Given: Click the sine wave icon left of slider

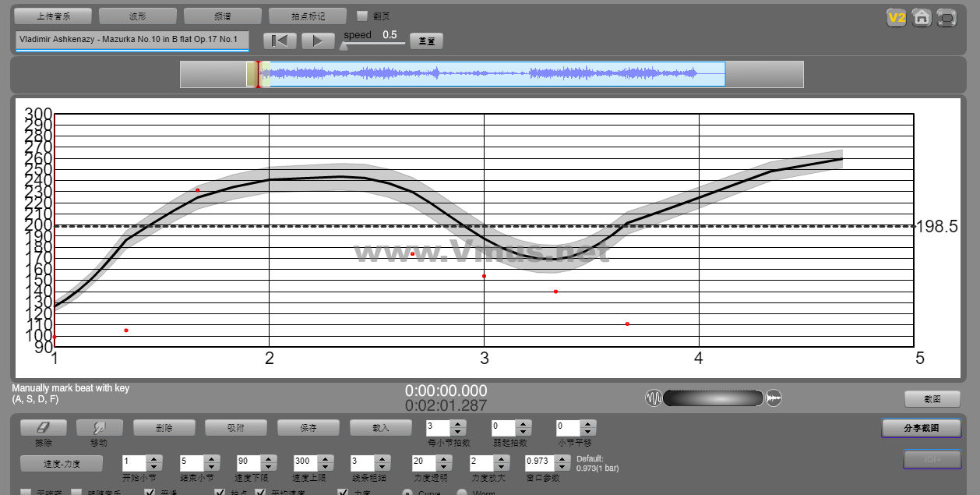Looking at the screenshot, I should pos(653,398).
